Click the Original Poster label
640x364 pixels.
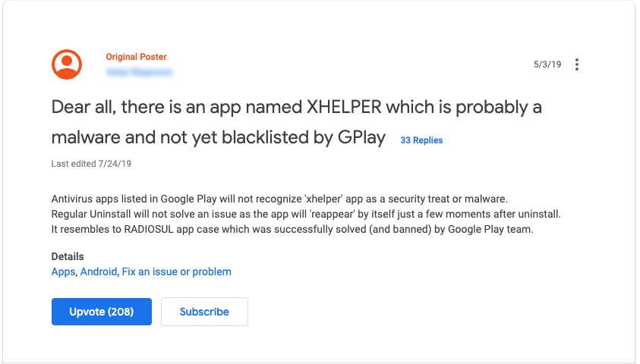tap(136, 57)
